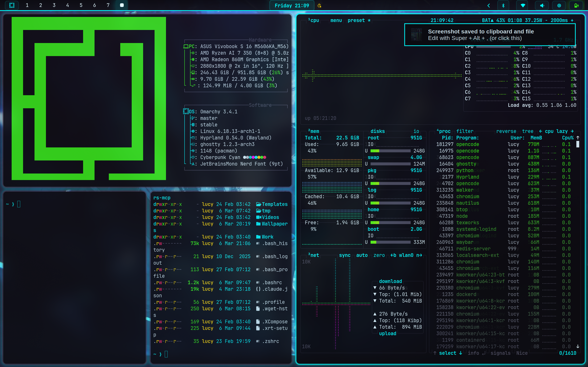Image resolution: width=588 pixels, height=367 pixels.
Task: Click the Bluetooth icon in top bar
Action: click(x=503, y=5)
